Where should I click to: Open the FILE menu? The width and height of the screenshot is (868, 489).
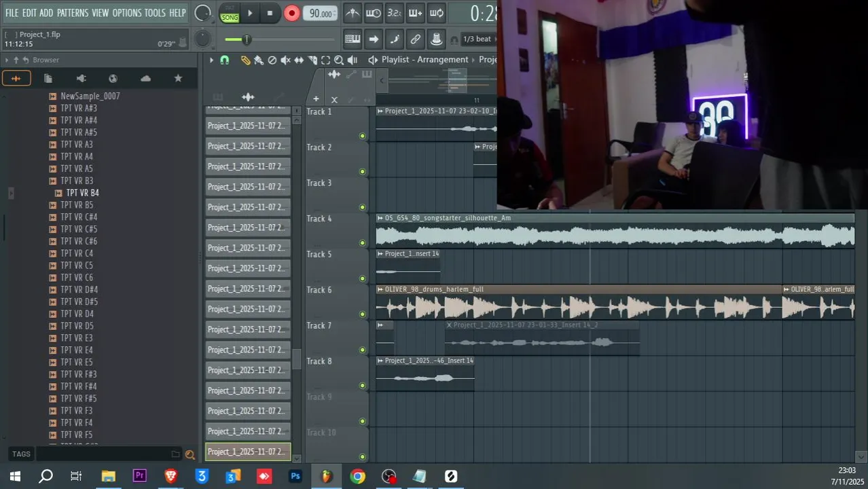coord(12,13)
